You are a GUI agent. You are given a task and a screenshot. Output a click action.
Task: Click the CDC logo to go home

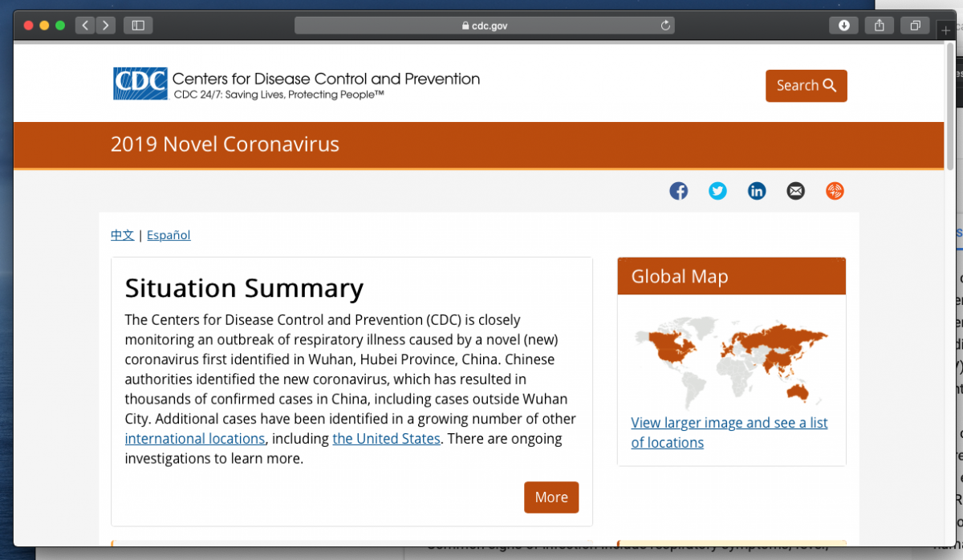139,82
